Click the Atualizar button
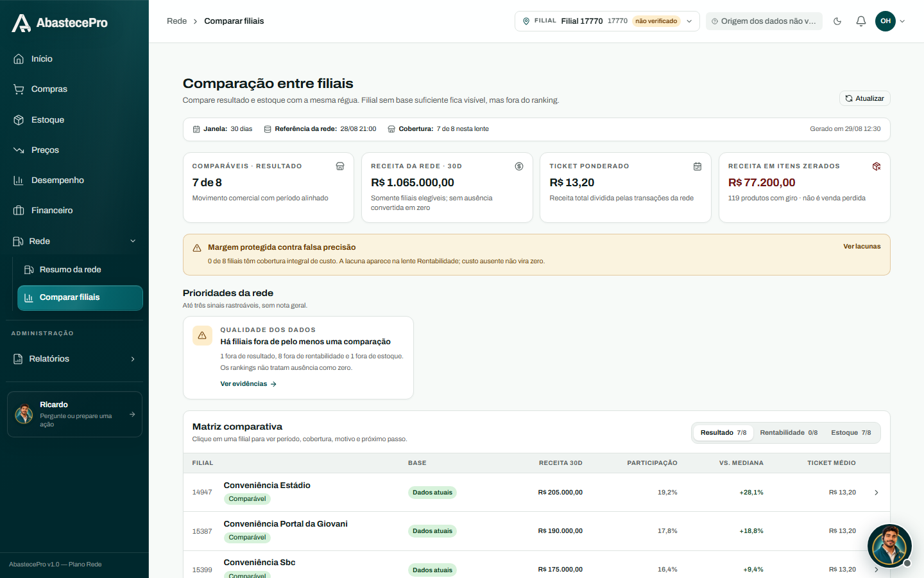 [864, 98]
